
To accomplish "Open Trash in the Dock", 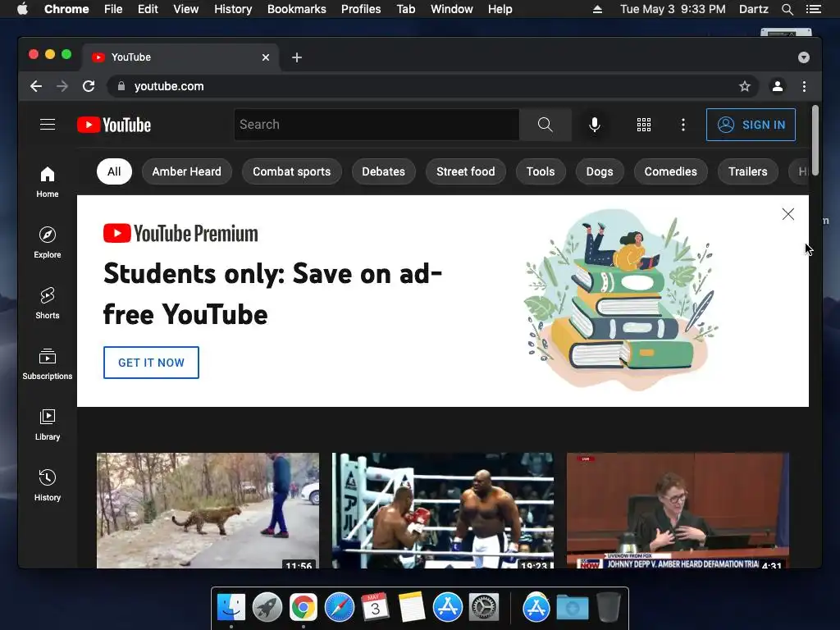I will [x=609, y=607].
